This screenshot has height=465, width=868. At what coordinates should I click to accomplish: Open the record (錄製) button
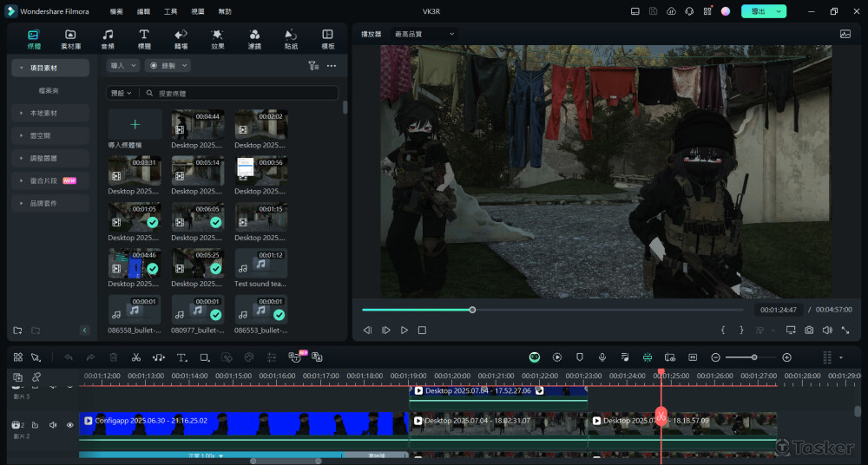(168, 66)
